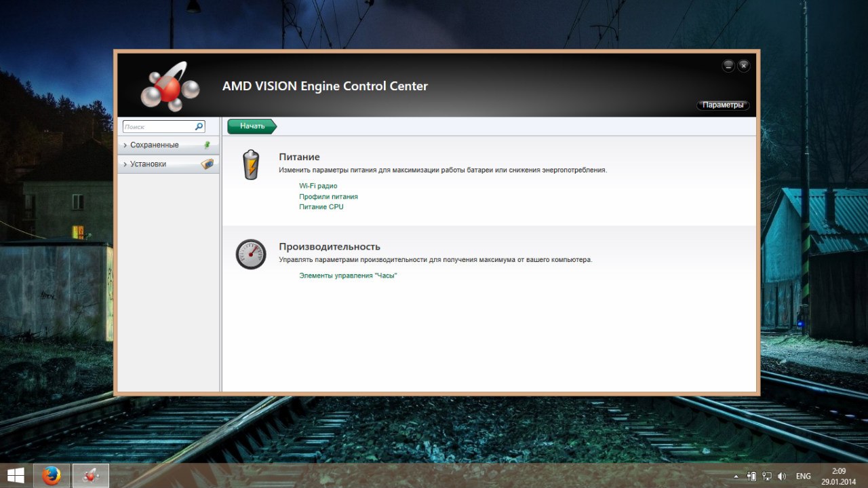868x488 pixels.
Task: Click the speedometer icon beside Производительность
Action: click(x=251, y=254)
